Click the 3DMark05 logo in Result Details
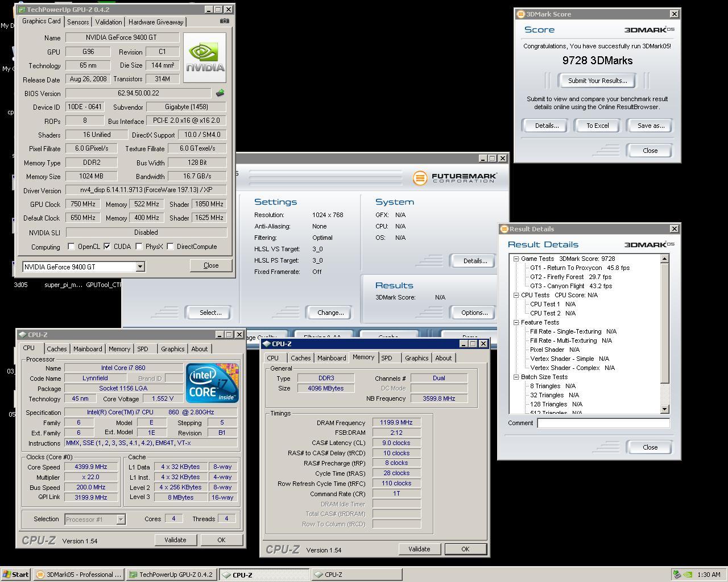This screenshot has height=582, width=728. click(x=650, y=244)
